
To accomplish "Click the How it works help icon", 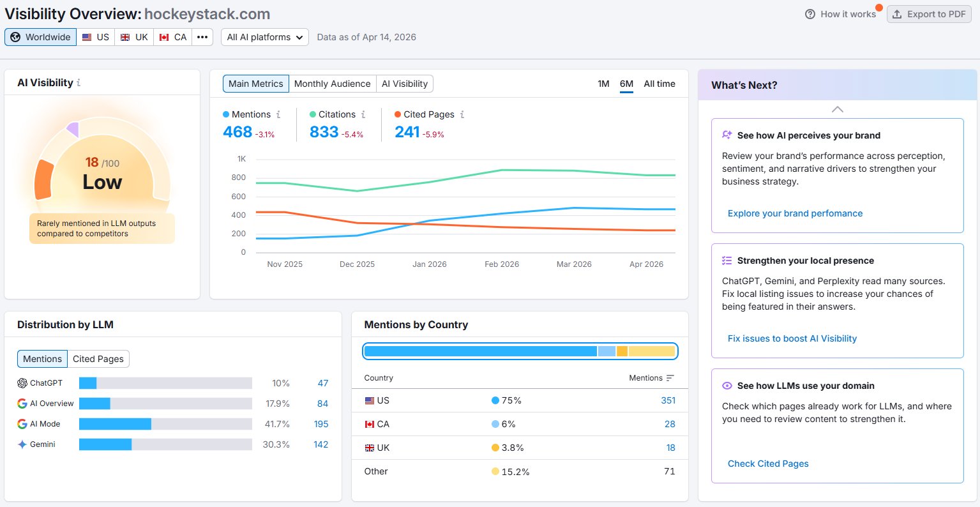I will click(x=810, y=14).
